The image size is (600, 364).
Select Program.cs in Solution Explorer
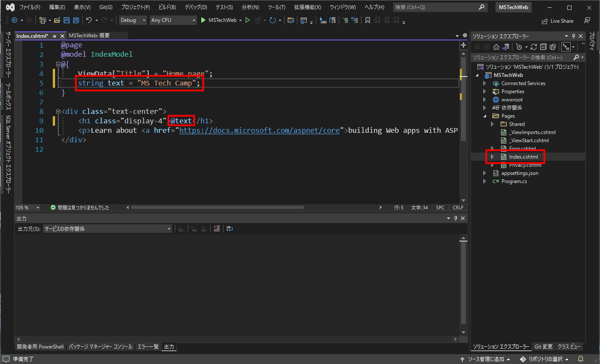click(514, 181)
